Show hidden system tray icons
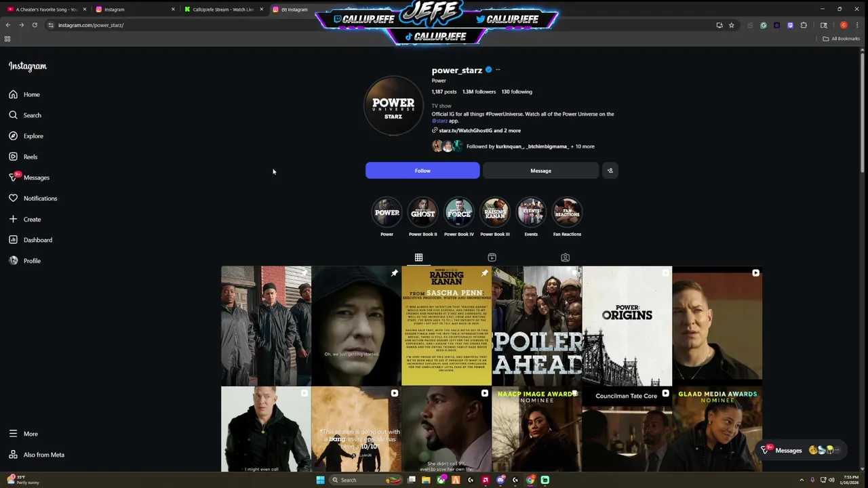868x488 pixels. tap(802, 480)
